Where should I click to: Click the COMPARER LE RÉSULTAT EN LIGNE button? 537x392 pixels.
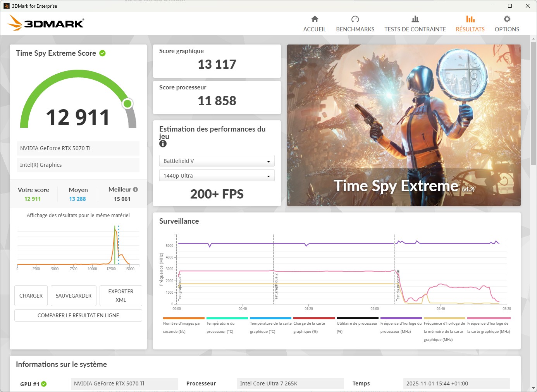tap(78, 315)
